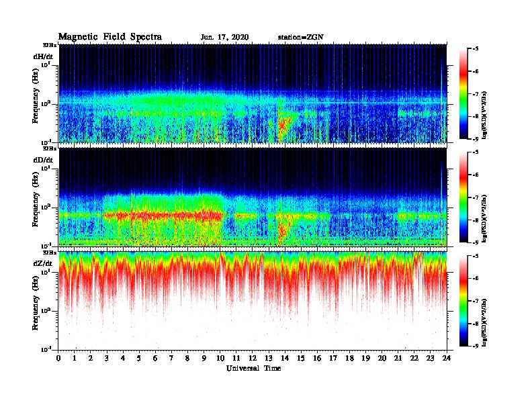Click hour tick label '0' on time axis

coord(58,358)
